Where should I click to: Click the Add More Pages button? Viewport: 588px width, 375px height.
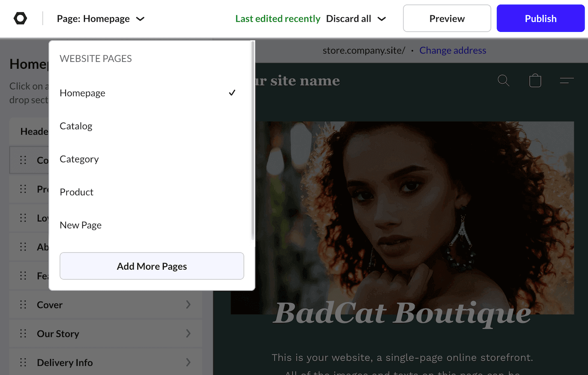152,266
